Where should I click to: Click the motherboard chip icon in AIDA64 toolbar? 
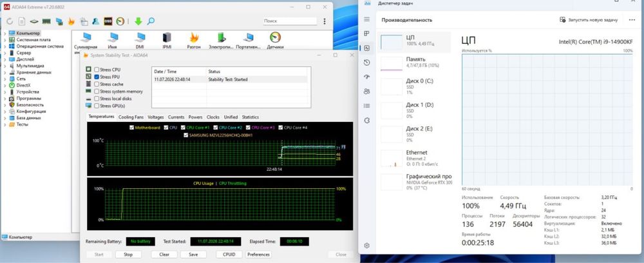pos(34,21)
